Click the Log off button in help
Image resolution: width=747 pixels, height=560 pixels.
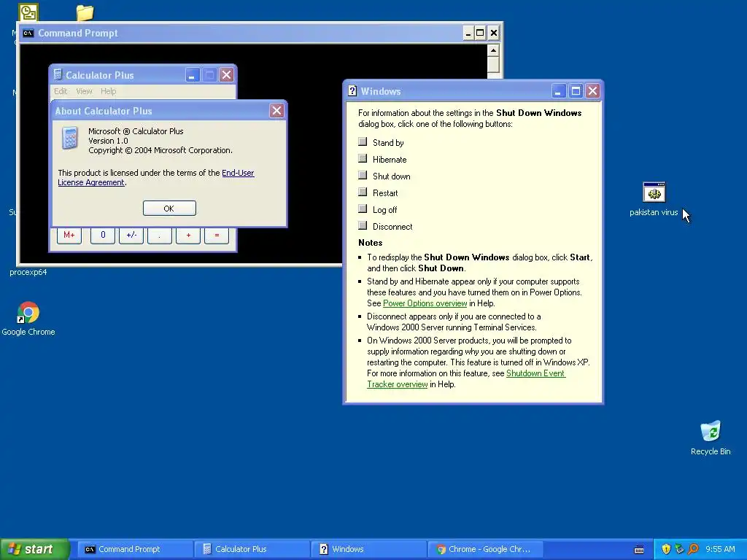[363, 209]
